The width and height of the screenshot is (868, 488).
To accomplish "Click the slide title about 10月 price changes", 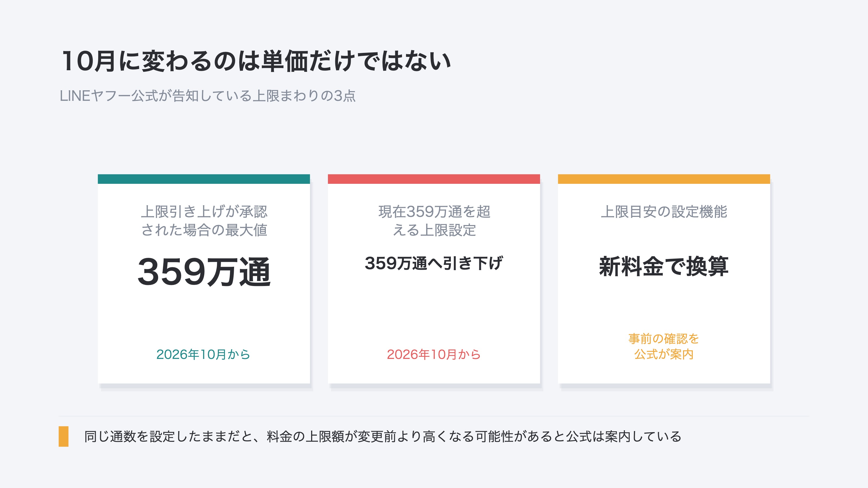I will 256,61.
